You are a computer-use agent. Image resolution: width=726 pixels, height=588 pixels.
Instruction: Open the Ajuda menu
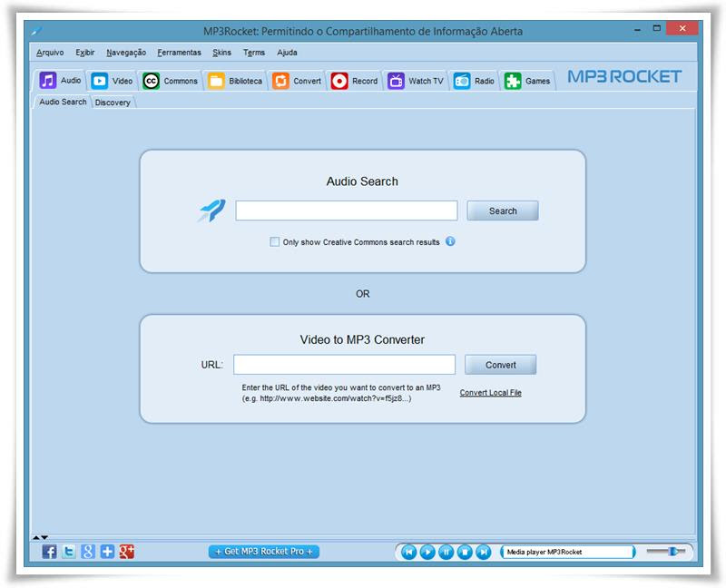click(x=287, y=53)
